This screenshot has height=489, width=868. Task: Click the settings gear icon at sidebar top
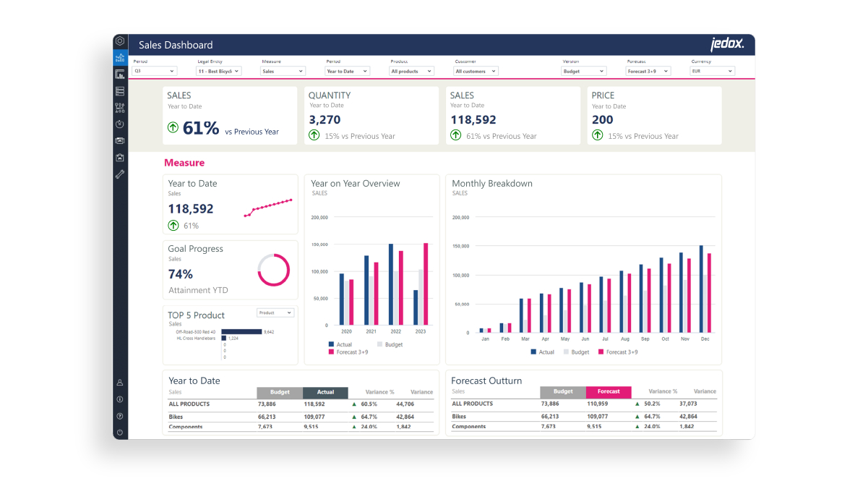(x=120, y=41)
